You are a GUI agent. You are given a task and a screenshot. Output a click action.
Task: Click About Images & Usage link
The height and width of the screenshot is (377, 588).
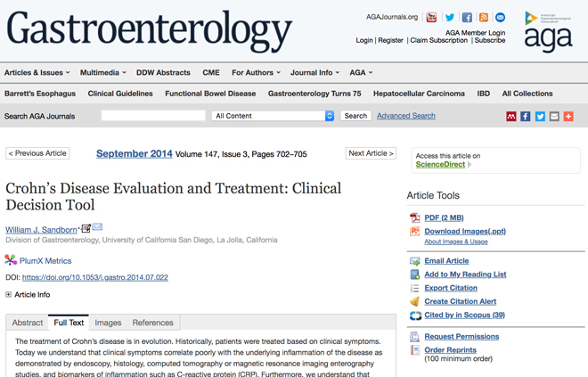(456, 242)
